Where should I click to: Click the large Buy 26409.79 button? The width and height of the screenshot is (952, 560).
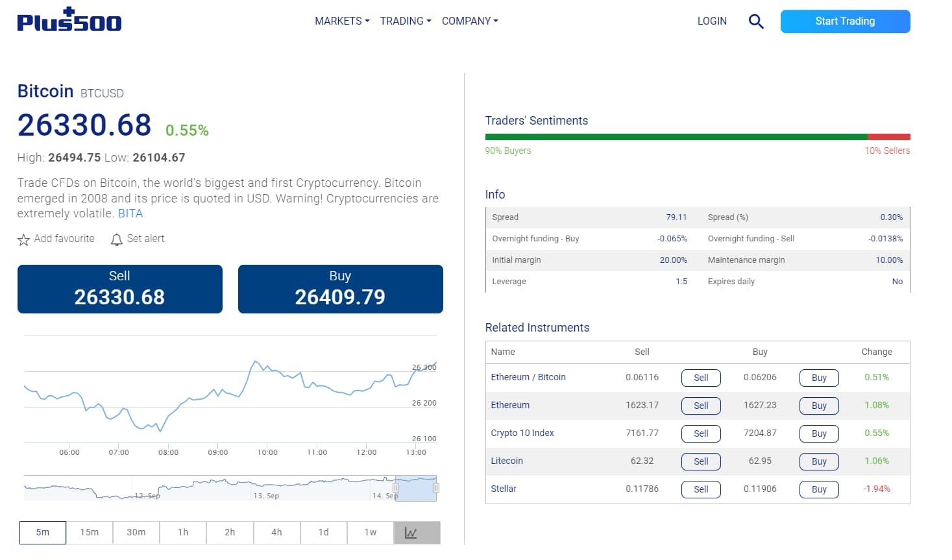[x=341, y=289]
